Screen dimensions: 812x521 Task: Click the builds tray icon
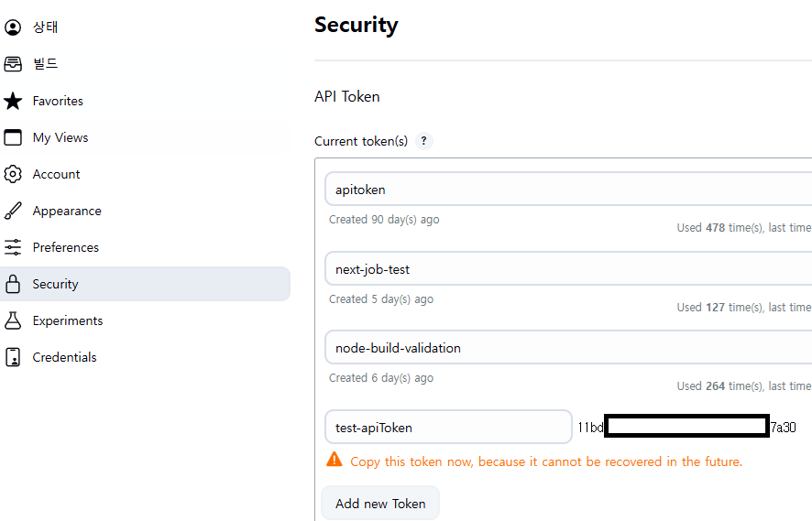click(x=13, y=64)
